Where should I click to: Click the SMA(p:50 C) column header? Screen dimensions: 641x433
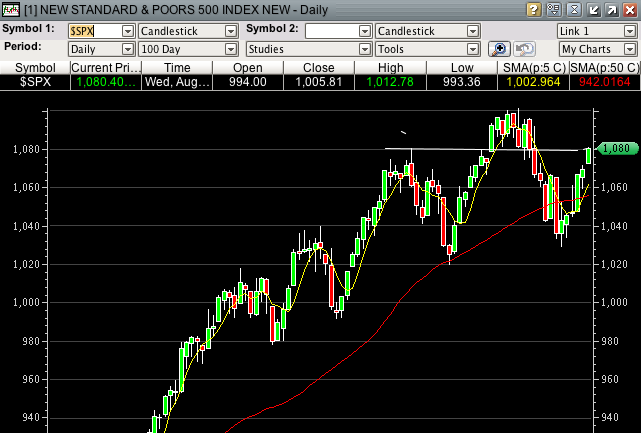(604, 67)
